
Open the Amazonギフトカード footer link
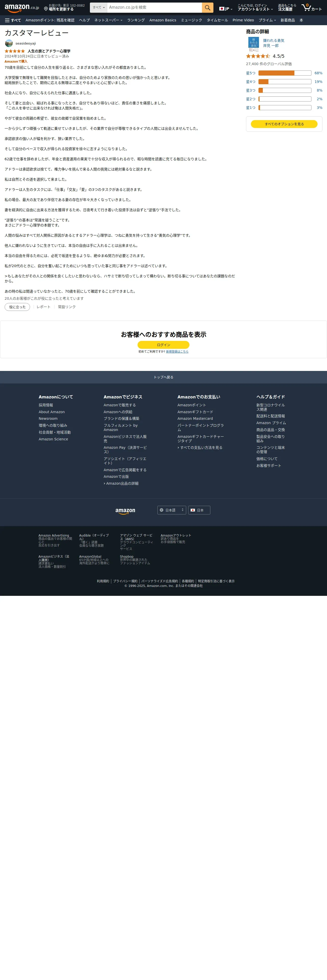pyautogui.click(x=195, y=412)
